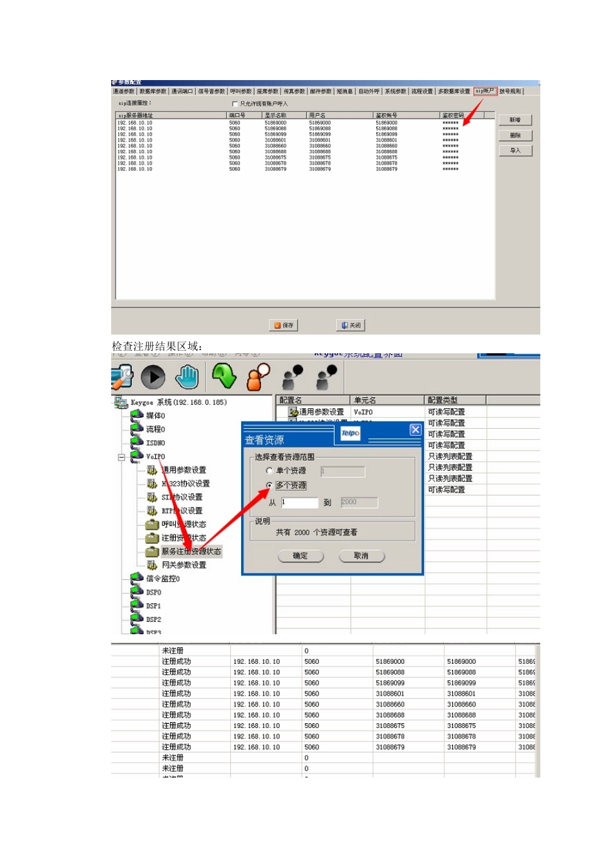Click the DSP2 device icon
The height and width of the screenshot is (868, 614).
pos(136,619)
